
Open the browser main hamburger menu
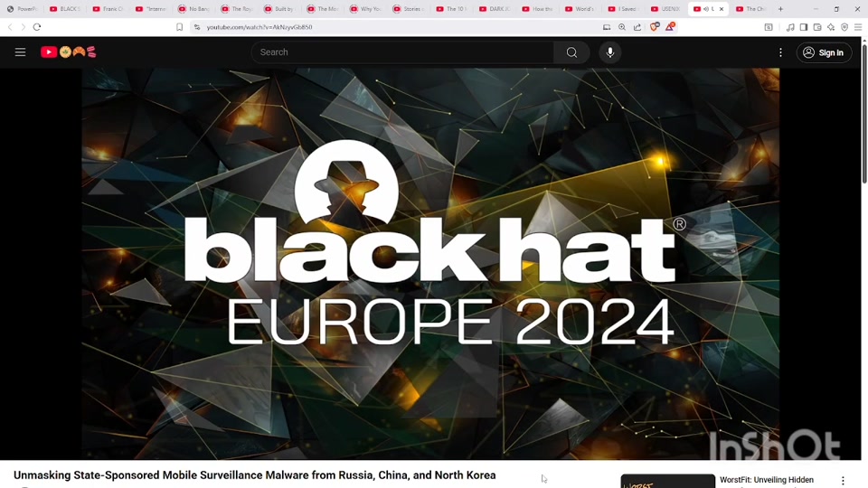pyautogui.click(x=858, y=27)
